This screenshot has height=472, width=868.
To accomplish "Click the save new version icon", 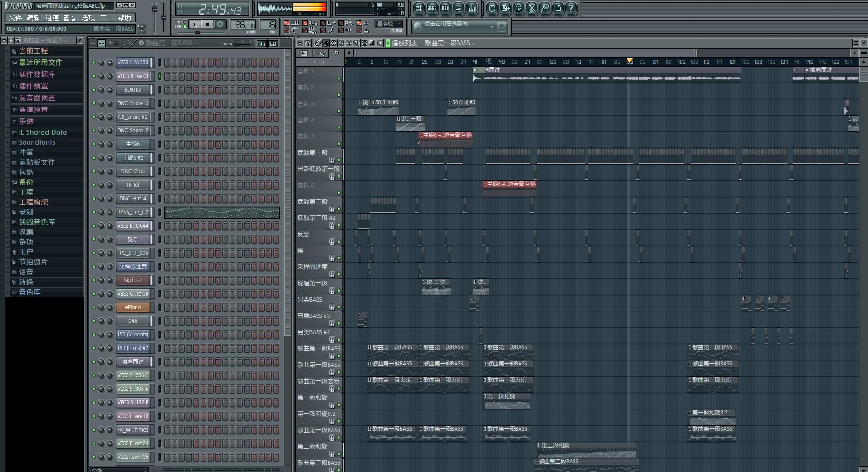I will click(505, 8).
